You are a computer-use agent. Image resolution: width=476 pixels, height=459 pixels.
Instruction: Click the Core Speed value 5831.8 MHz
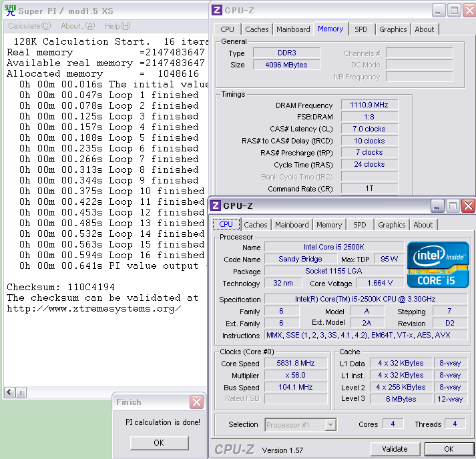(296, 363)
